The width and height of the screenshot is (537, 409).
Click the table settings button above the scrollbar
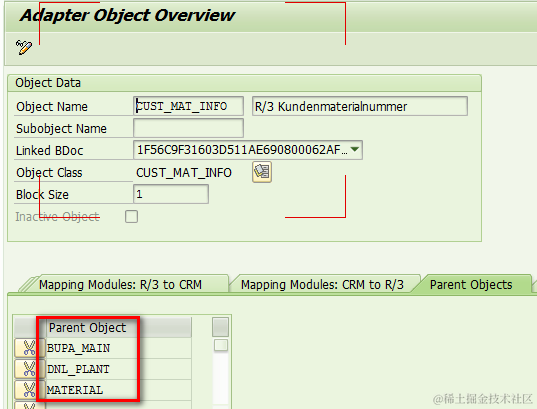pyautogui.click(x=220, y=327)
